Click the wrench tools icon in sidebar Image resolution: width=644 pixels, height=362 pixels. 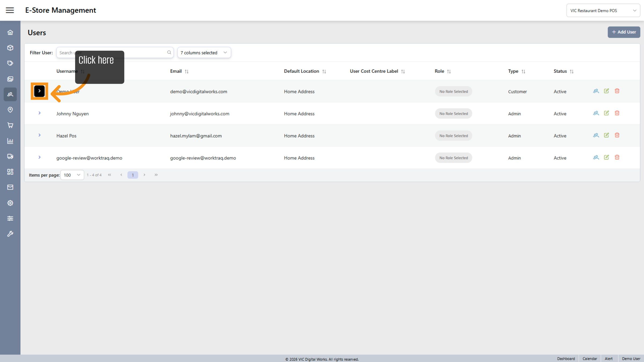10,234
